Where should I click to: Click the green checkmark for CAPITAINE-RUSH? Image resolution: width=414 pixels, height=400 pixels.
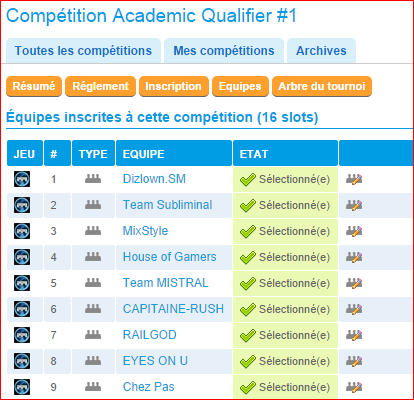(x=248, y=309)
